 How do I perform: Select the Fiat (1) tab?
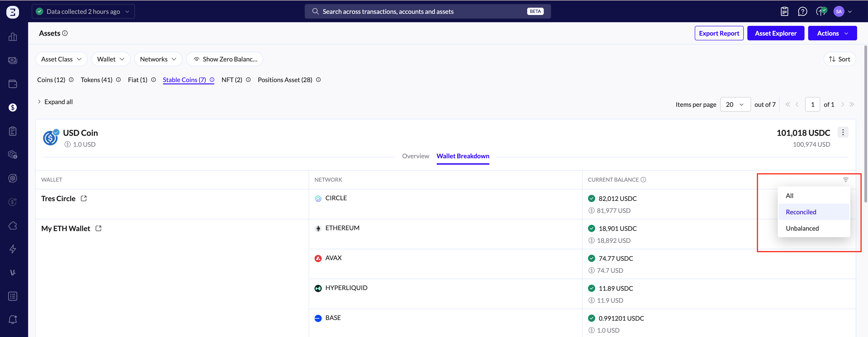[x=137, y=80]
